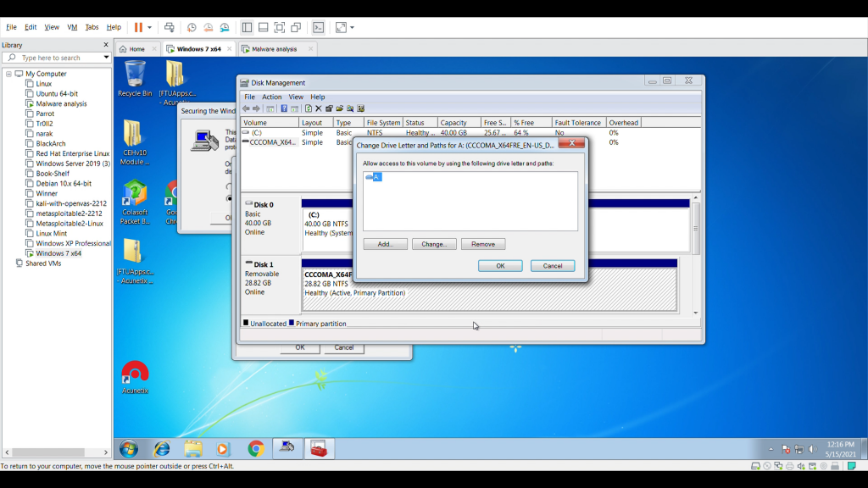
Task: Click the stretch guest display icon
Action: pos(341,27)
